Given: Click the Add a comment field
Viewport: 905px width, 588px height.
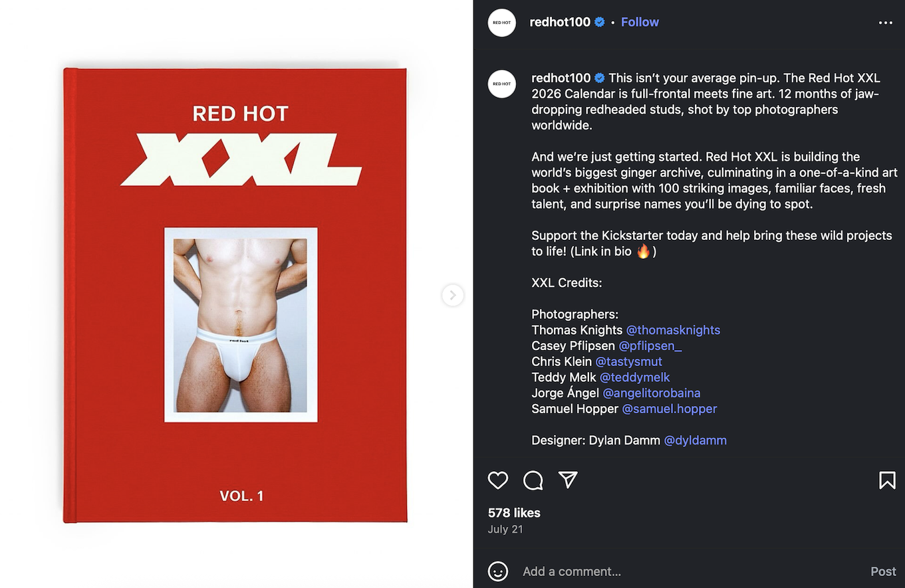Looking at the screenshot, I should [692, 571].
